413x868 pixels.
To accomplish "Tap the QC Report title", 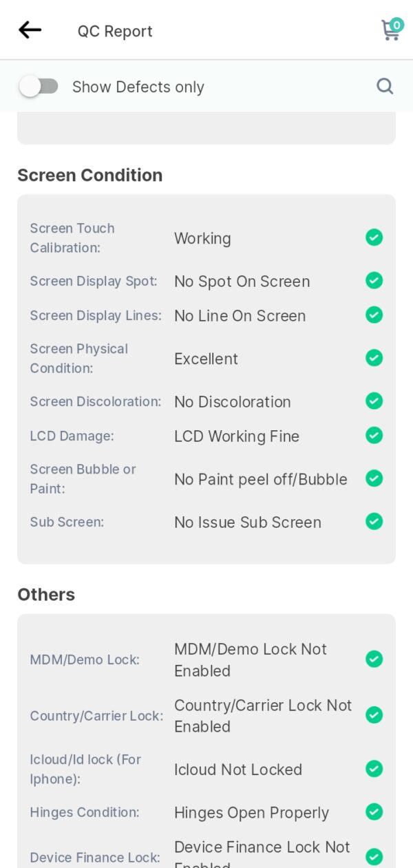I will [115, 31].
